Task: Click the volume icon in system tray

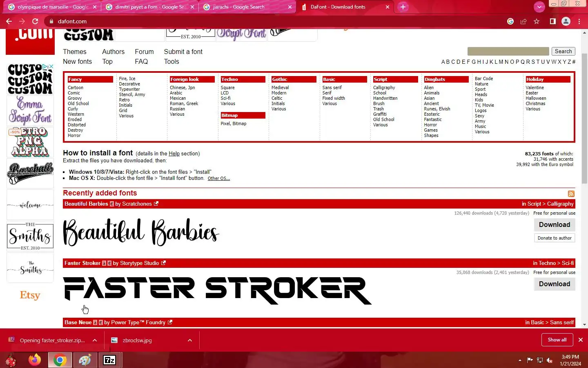Action: coord(550,360)
